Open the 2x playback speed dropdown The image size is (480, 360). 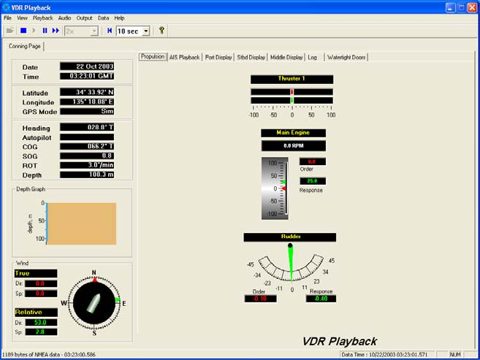[x=94, y=31]
